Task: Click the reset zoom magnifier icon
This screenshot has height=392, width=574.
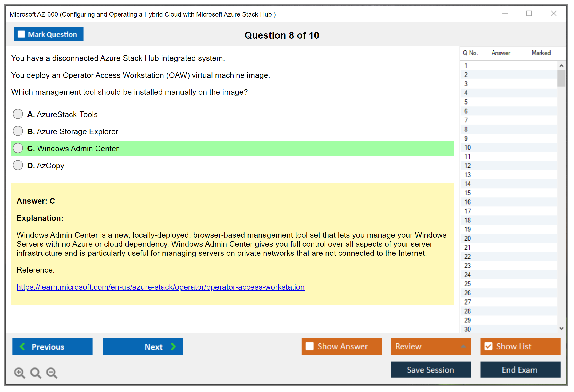Action: point(36,373)
